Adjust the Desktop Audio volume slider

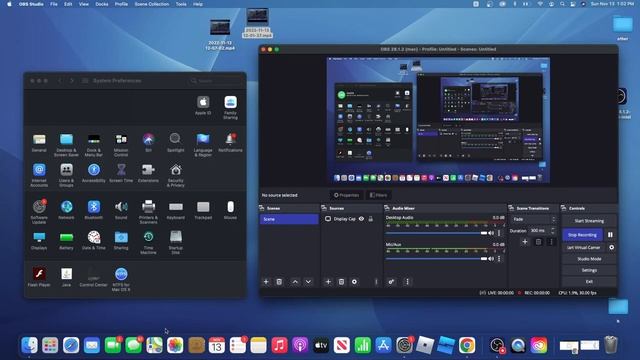coord(436,233)
